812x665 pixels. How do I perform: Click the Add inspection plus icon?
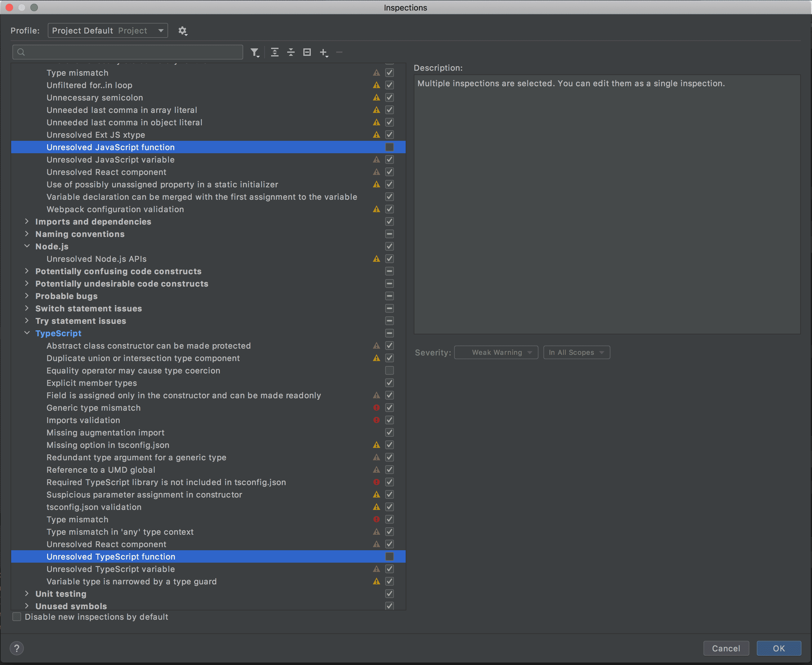323,52
